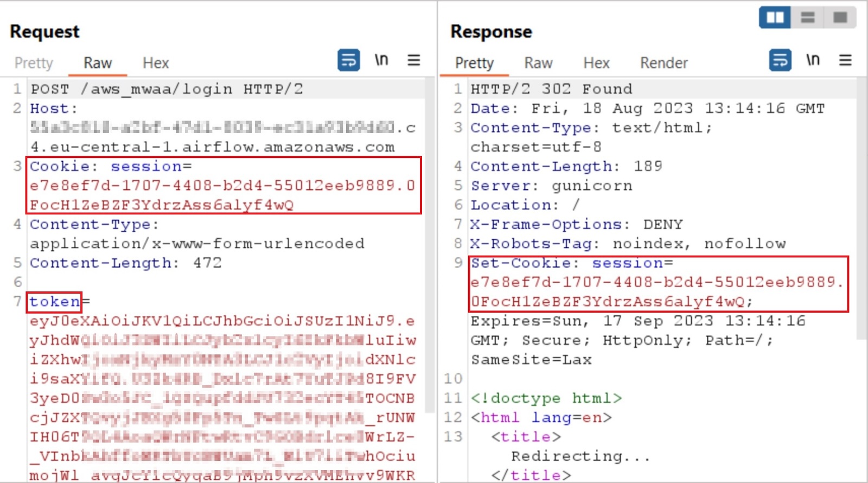Click 'Server:' header name in response
Screen dimensions: 868x483
point(504,186)
